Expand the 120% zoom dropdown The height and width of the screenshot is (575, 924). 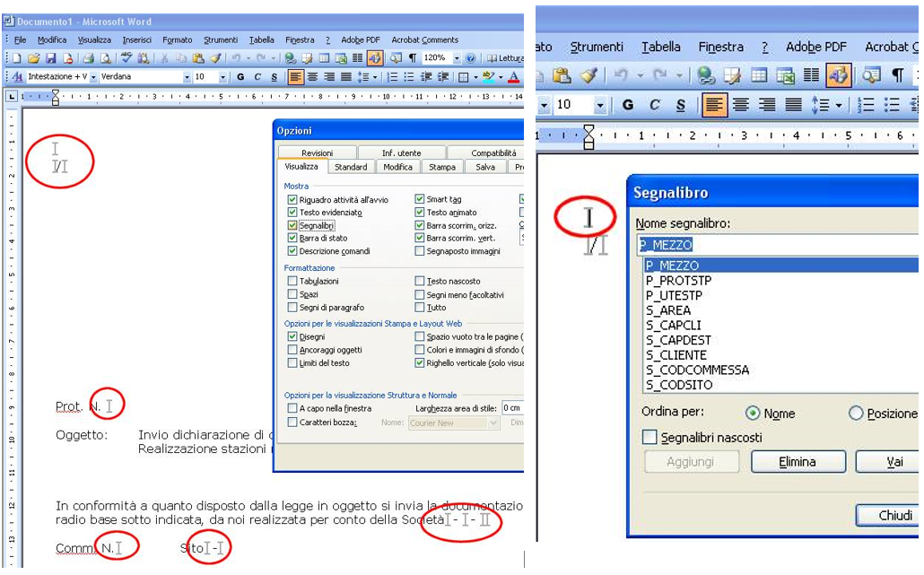point(457,58)
